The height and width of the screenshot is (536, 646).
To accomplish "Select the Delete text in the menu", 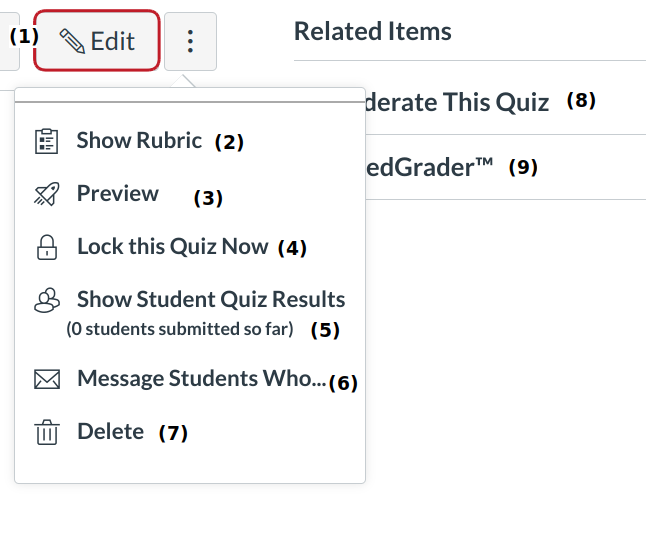I will click(110, 432).
